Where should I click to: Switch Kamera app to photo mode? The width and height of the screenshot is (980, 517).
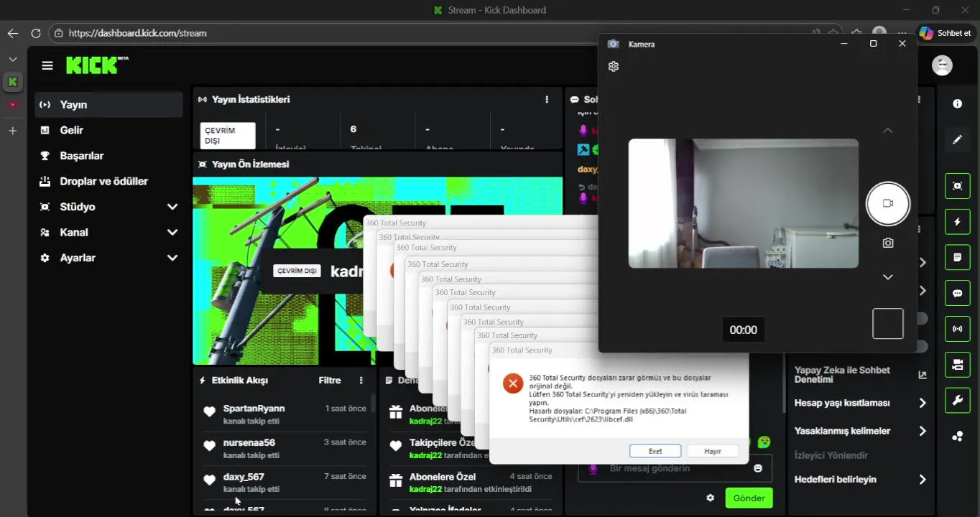point(887,243)
